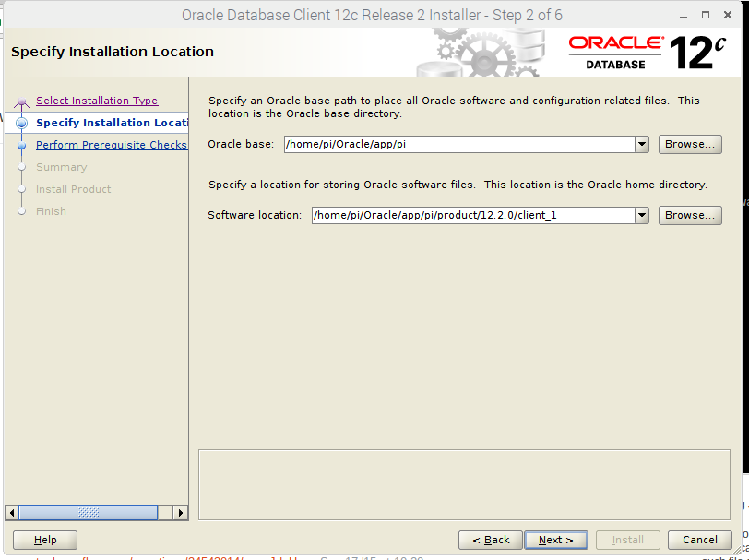
Task: Click the Specify Installation Location step bullet
Action: 21,124
